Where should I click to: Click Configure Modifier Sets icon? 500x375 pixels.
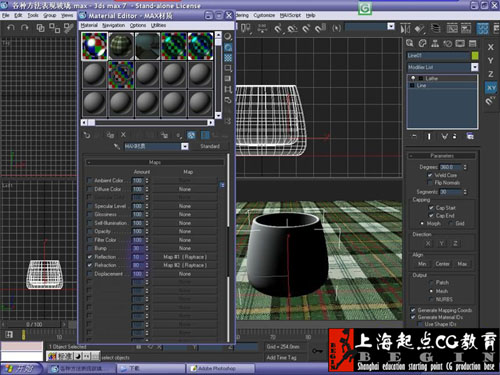(470, 136)
